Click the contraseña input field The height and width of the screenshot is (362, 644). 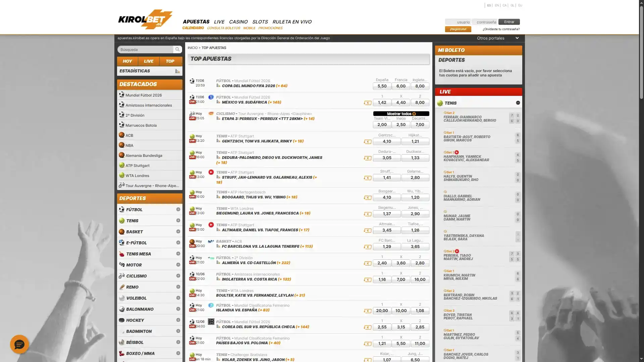coord(485,22)
